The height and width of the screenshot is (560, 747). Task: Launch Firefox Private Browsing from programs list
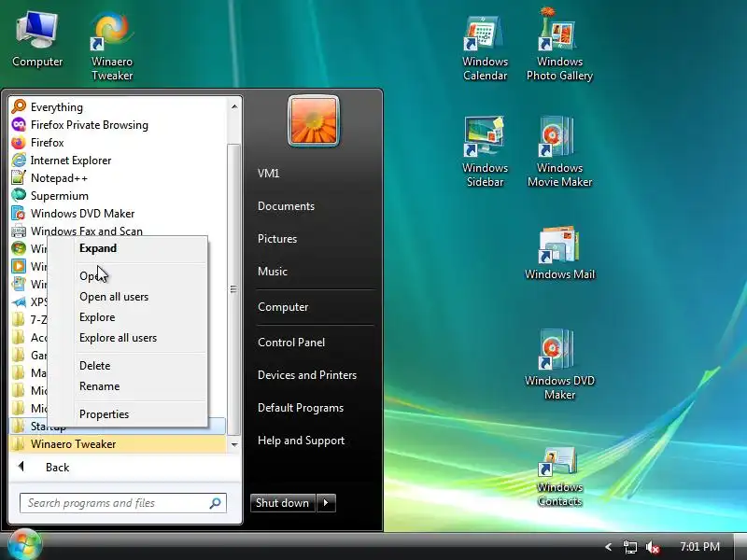(118, 125)
